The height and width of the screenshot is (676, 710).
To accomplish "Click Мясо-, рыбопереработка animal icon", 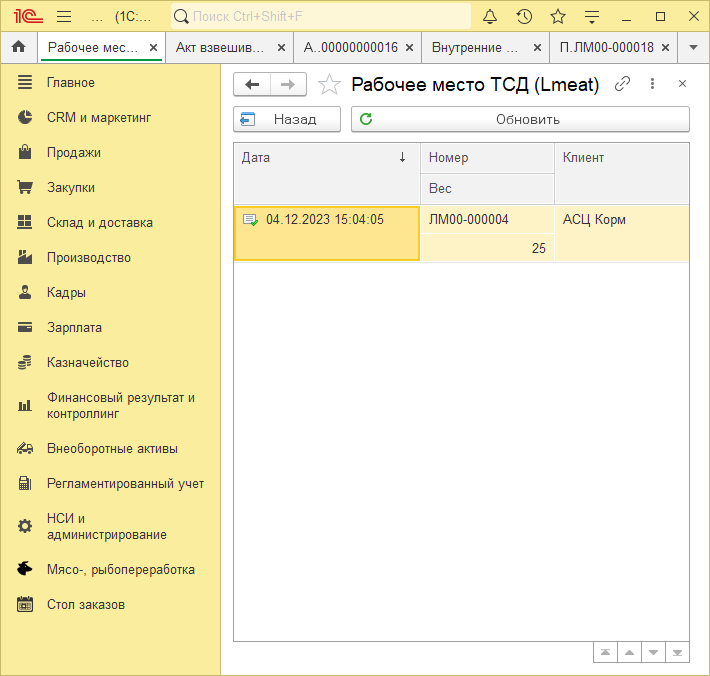I will (25, 568).
